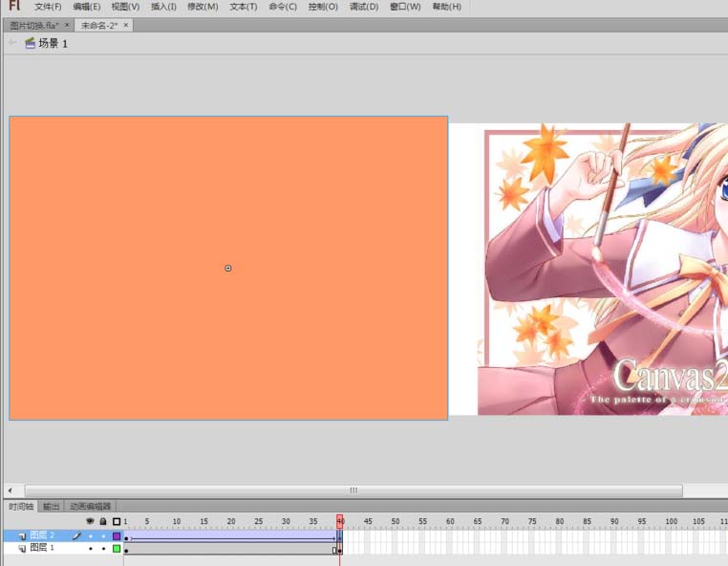
Task: Open the 文件(F) menu
Action: click(48, 7)
